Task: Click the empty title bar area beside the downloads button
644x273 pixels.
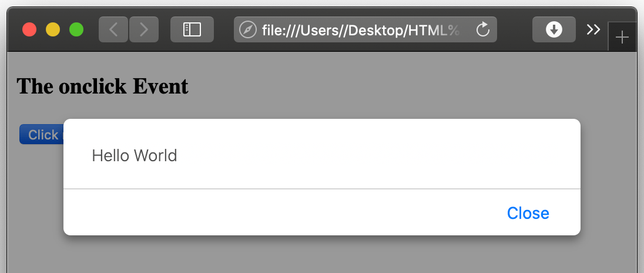Action: (515, 29)
